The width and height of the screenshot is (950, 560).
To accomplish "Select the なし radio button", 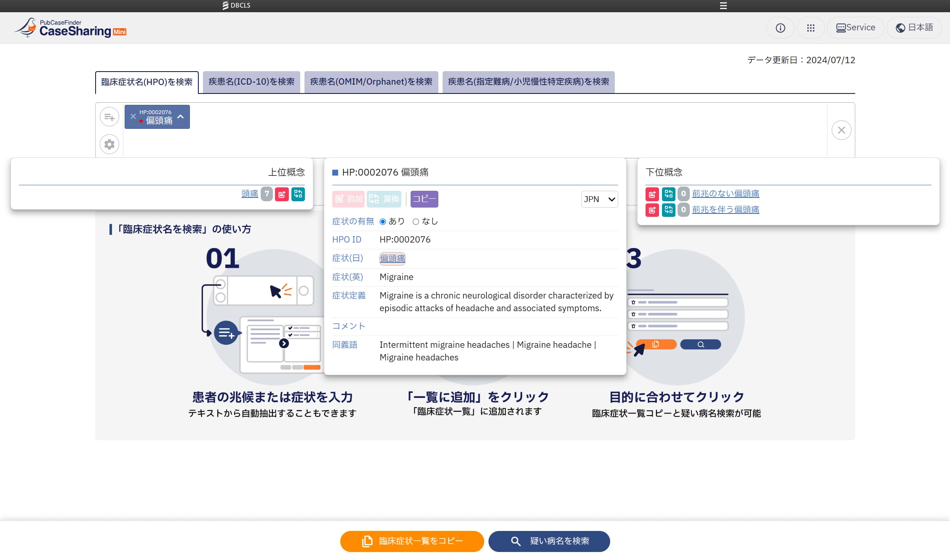I will 416,221.
